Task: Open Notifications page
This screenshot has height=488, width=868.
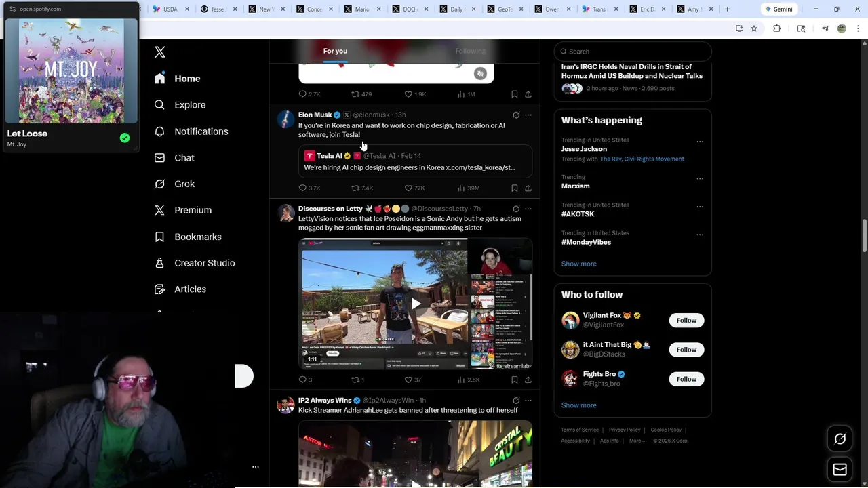Action: 191,131
